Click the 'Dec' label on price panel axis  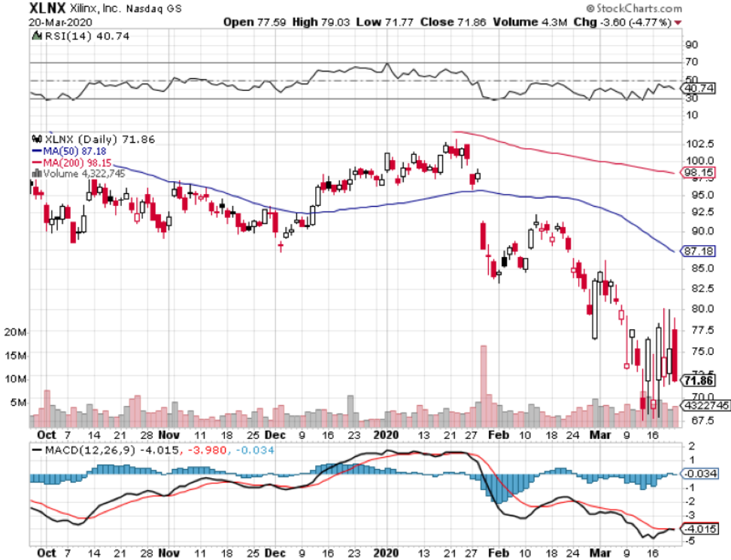tap(275, 435)
